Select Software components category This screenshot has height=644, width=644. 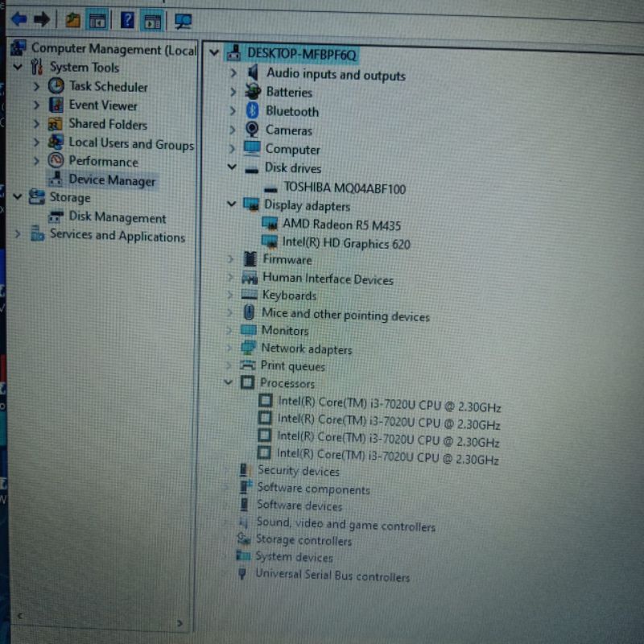(313, 489)
